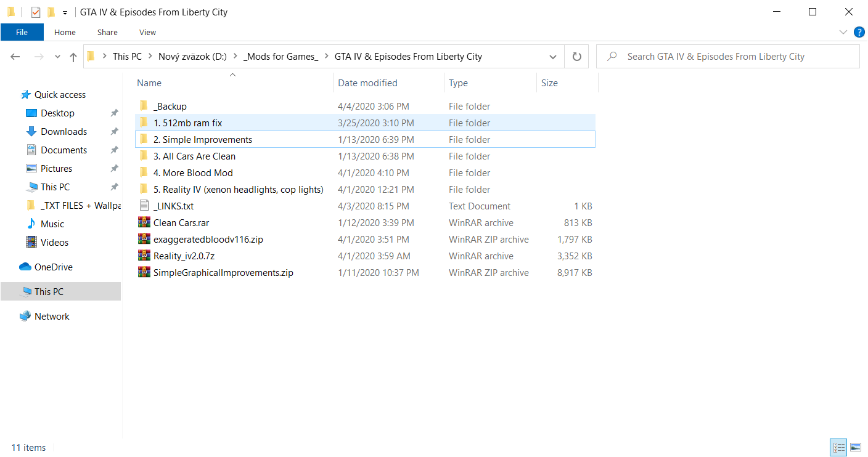
Task: Select the '_LINKS.txt' file name
Action: 174,206
